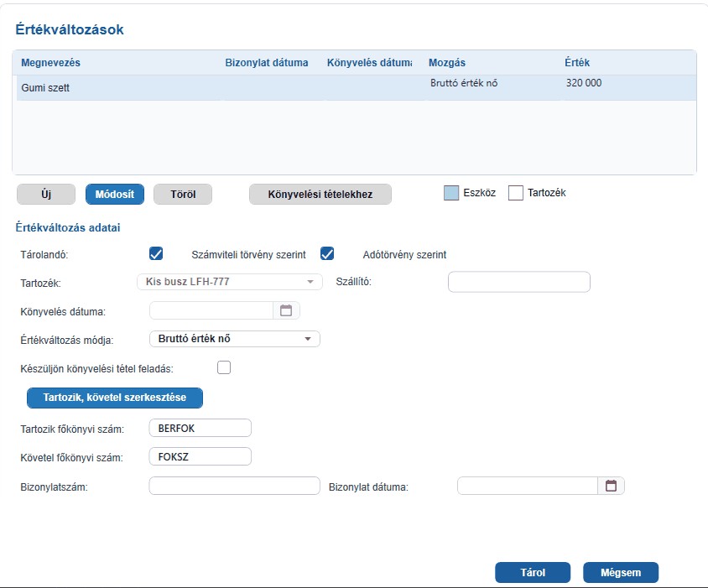Click the Bizonylat dátuma column header
The height and width of the screenshot is (588, 708).
pyautogui.click(x=267, y=63)
